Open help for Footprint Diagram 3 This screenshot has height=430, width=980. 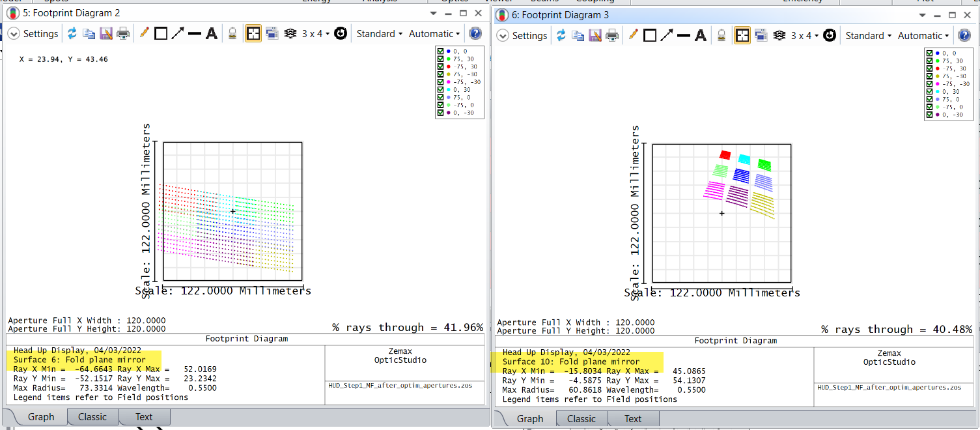coord(964,35)
